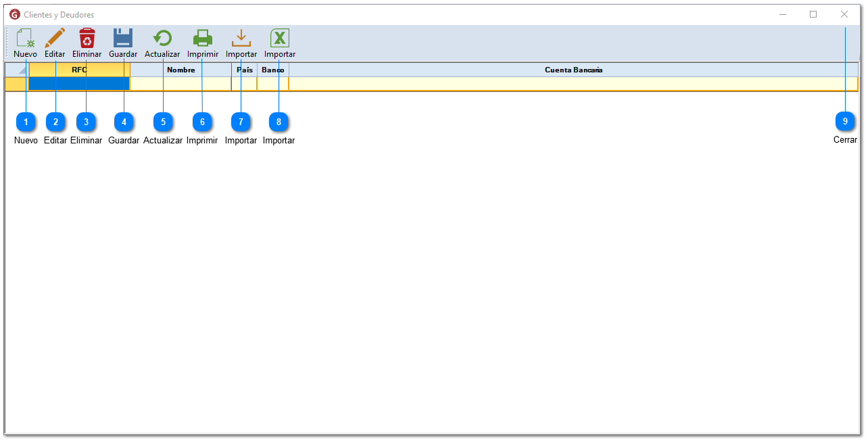Image resolution: width=868 pixels, height=441 pixels.
Task: Click the Banco cell in first row
Action: pos(273,84)
